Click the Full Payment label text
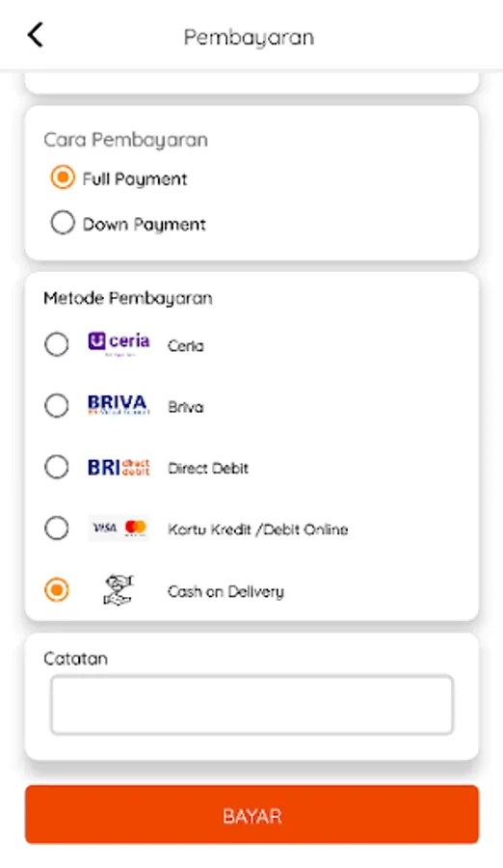The width and height of the screenshot is (503, 868). click(135, 179)
